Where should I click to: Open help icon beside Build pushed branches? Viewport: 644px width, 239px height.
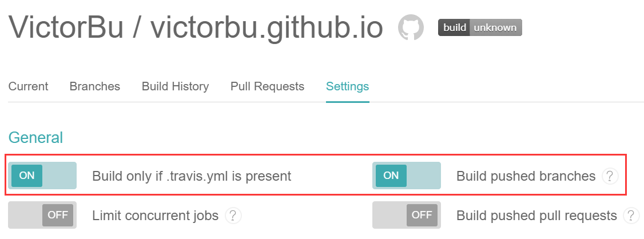pos(610,176)
